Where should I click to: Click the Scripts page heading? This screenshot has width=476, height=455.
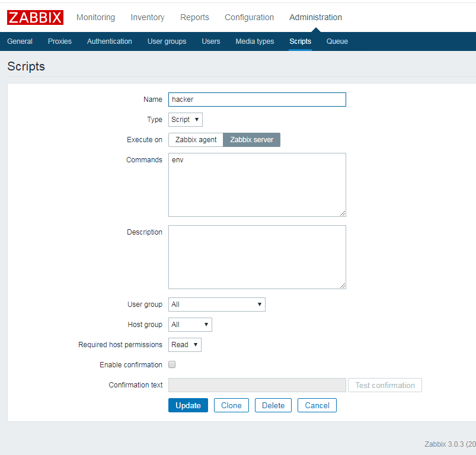[26, 66]
